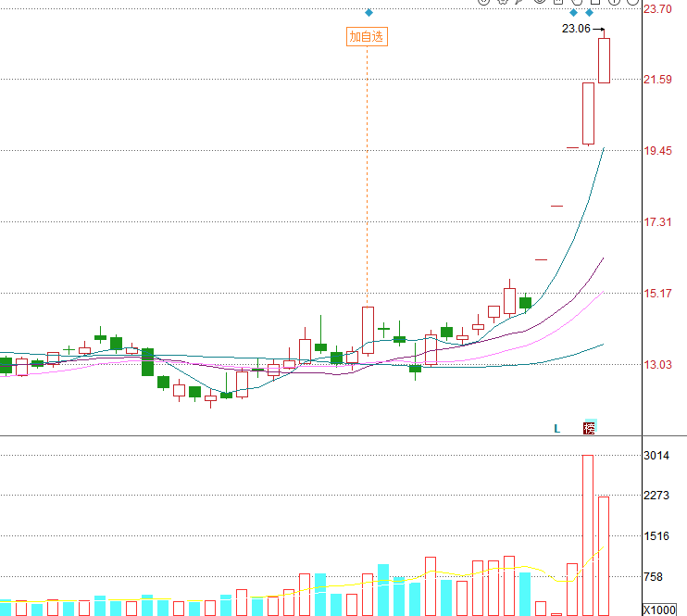The width and height of the screenshot is (687, 616).
Task: Click the last volume bar near 2273
Action: [x=604, y=556]
